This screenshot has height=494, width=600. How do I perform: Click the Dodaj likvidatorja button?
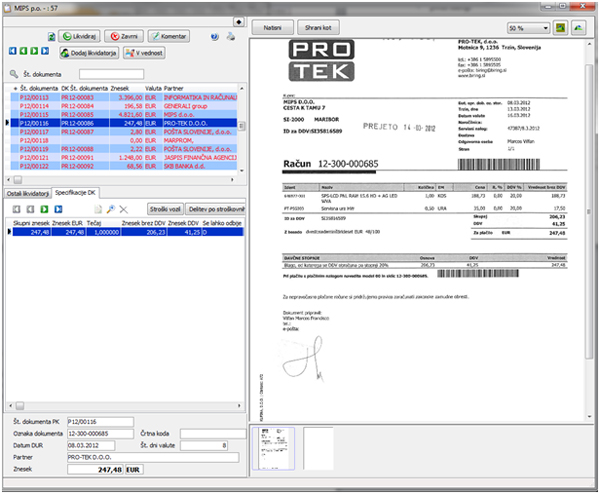point(89,53)
